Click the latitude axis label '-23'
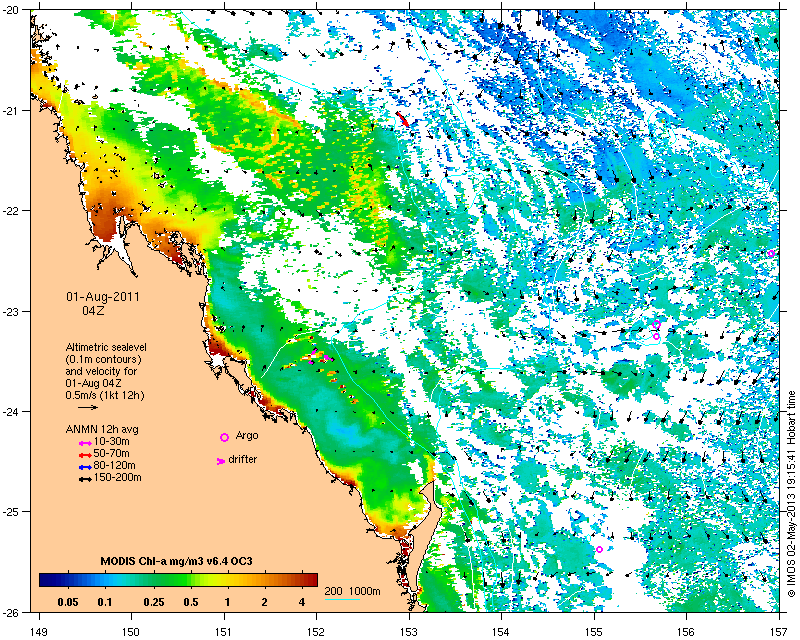 tap(14, 311)
